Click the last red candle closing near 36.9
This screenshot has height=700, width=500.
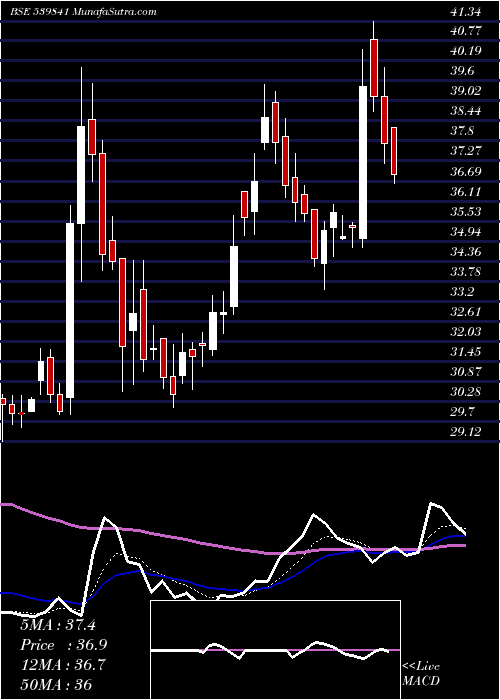tap(394, 151)
